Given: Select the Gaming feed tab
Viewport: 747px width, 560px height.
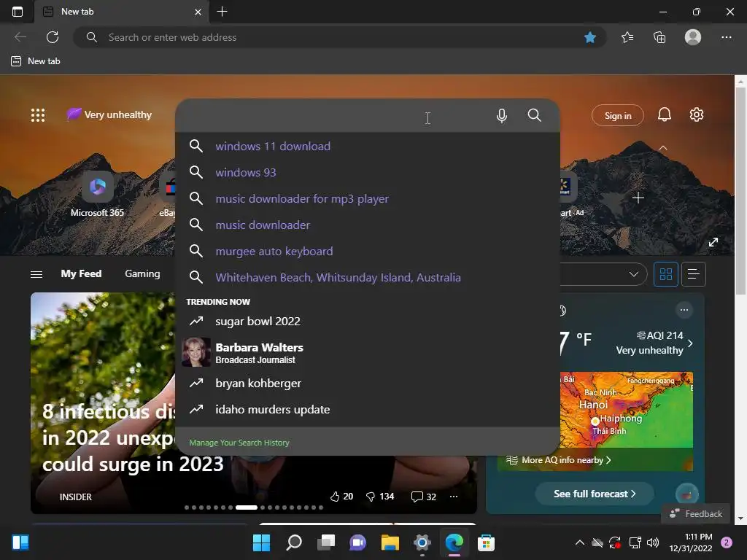Looking at the screenshot, I should pos(142,274).
